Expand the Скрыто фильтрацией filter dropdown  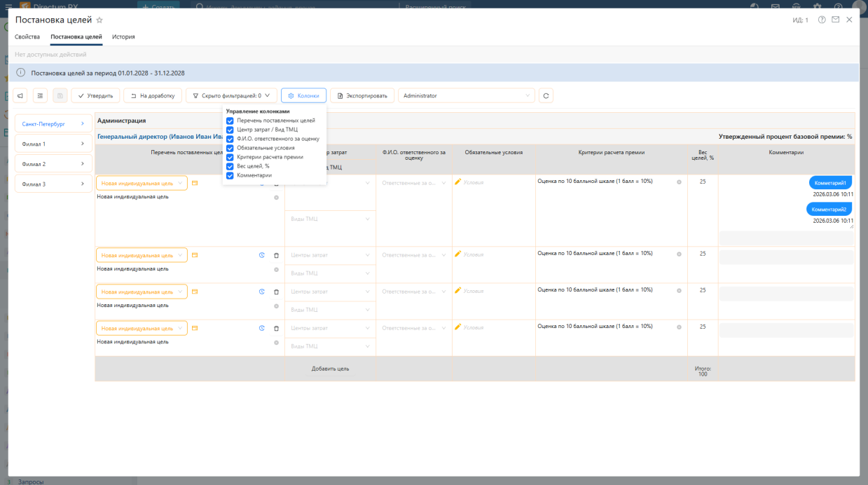(230, 95)
